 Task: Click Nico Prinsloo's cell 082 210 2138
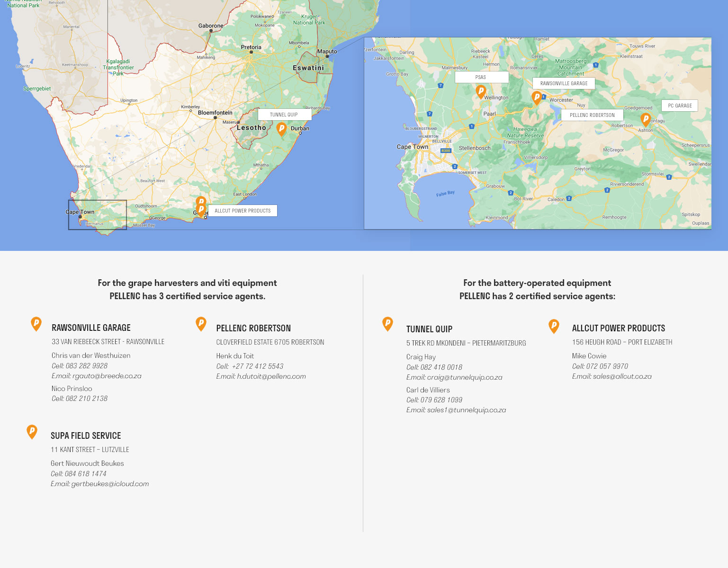click(87, 399)
